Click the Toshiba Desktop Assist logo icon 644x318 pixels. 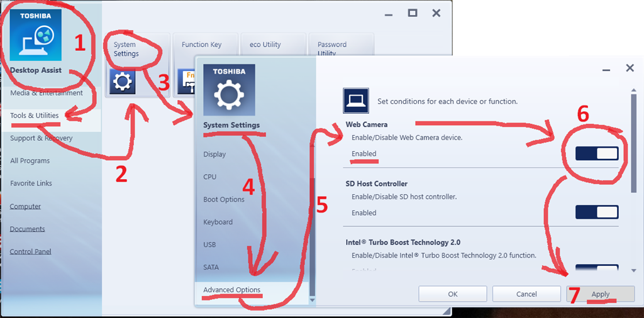[x=35, y=36]
